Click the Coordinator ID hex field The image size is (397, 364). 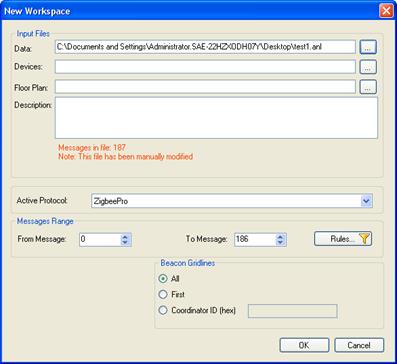coord(293,311)
